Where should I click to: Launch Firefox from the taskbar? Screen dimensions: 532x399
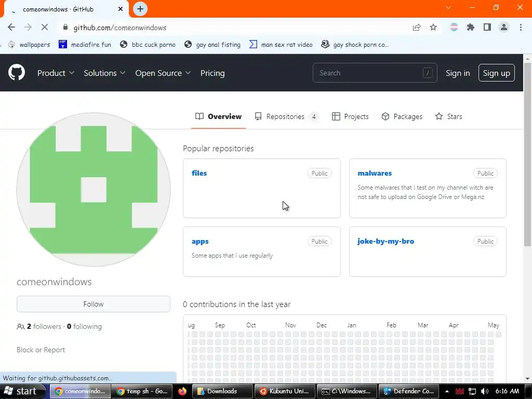tap(182, 391)
